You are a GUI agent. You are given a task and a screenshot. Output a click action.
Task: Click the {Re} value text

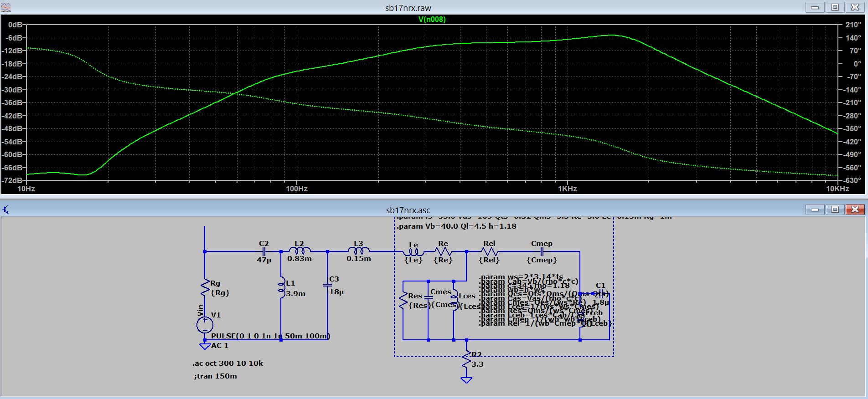(x=444, y=260)
